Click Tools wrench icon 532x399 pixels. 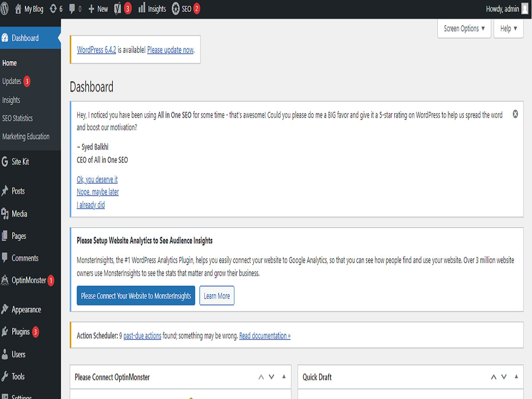click(x=5, y=376)
